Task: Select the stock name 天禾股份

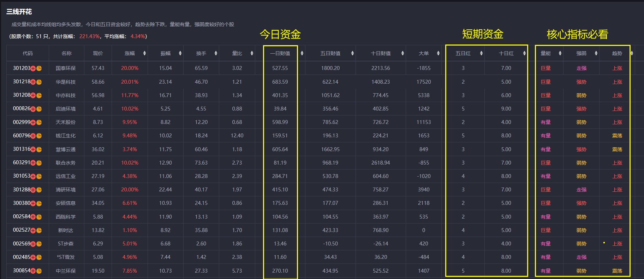Action: pyautogui.click(x=66, y=122)
